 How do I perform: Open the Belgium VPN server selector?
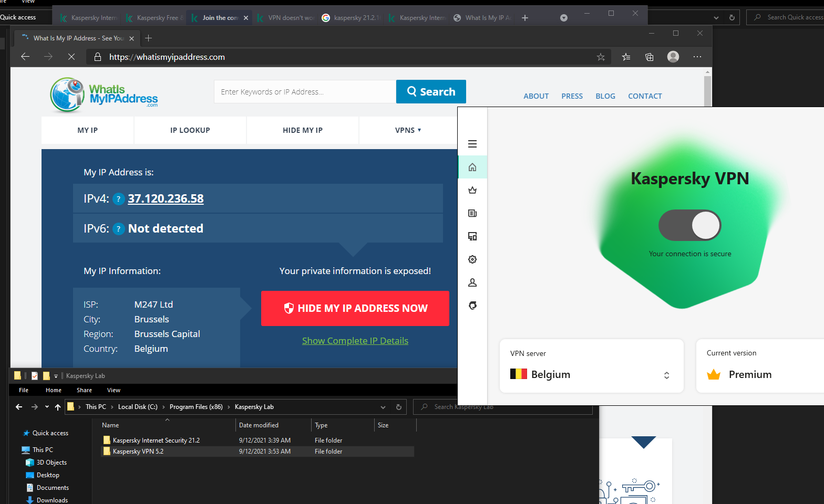(592, 366)
